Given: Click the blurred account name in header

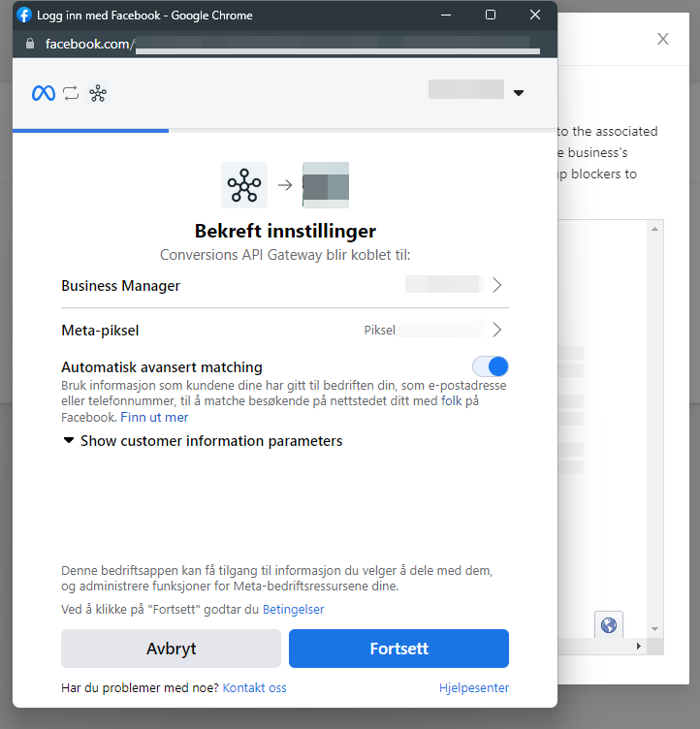Looking at the screenshot, I should click(x=466, y=89).
